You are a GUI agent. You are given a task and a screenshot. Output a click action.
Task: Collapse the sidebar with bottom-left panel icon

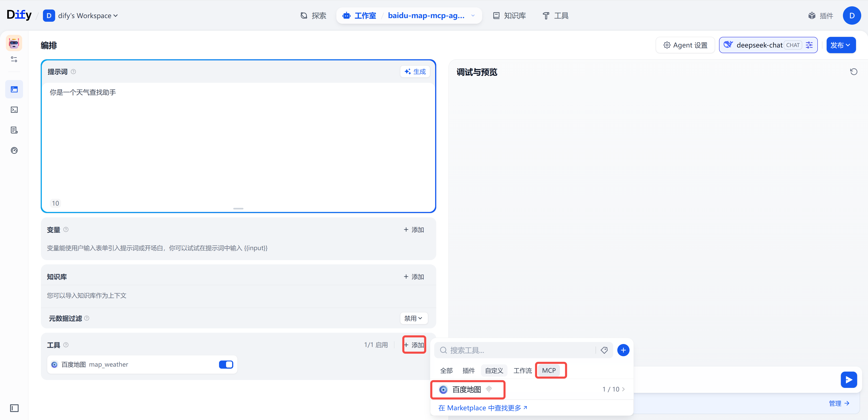pyautogui.click(x=14, y=408)
